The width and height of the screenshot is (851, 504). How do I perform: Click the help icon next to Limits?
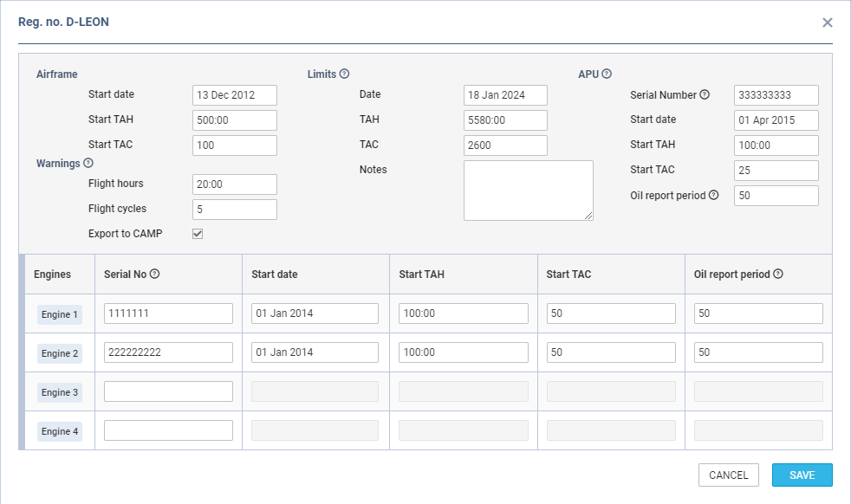pos(344,74)
